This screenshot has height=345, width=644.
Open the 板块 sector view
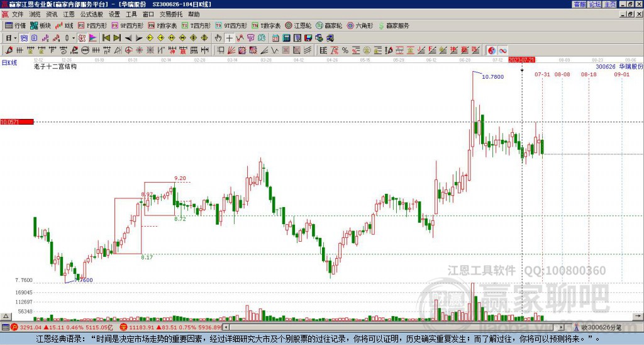(40, 25)
